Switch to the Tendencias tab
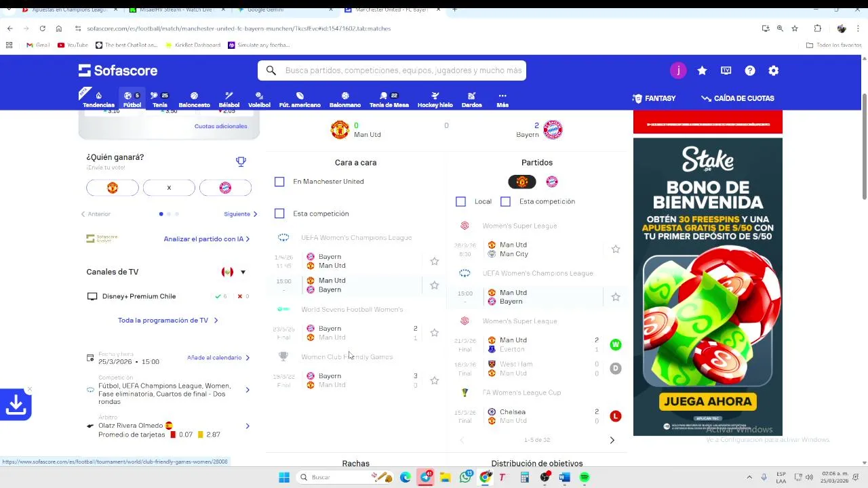 pyautogui.click(x=98, y=99)
